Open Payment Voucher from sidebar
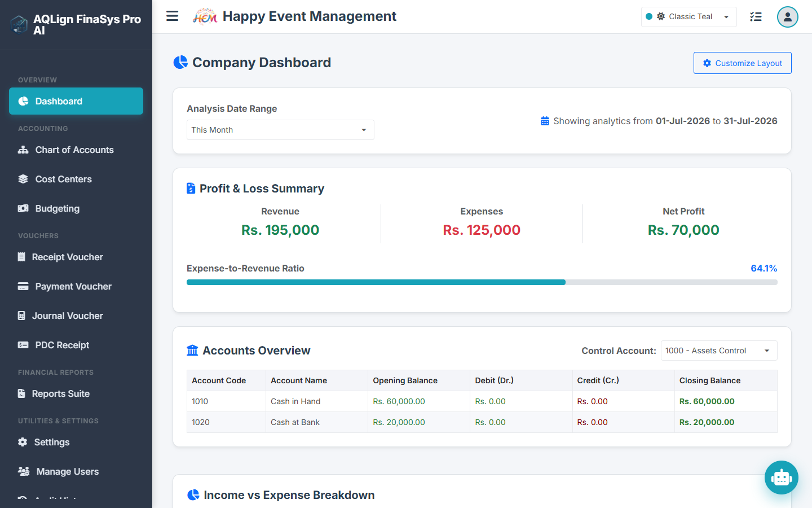The height and width of the screenshot is (508, 812). pos(76,286)
